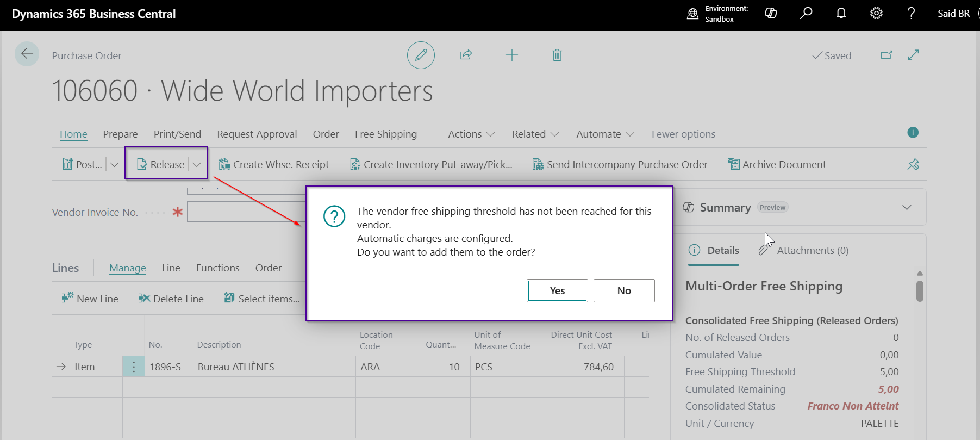
Task: Open Said BR user account
Action: coord(953,14)
